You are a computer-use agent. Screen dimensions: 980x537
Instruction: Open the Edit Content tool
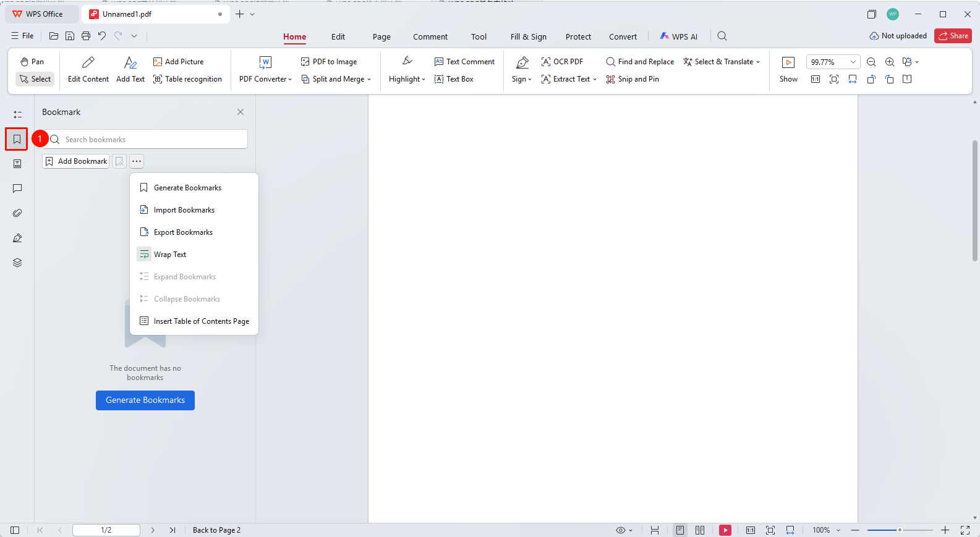click(88, 69)
